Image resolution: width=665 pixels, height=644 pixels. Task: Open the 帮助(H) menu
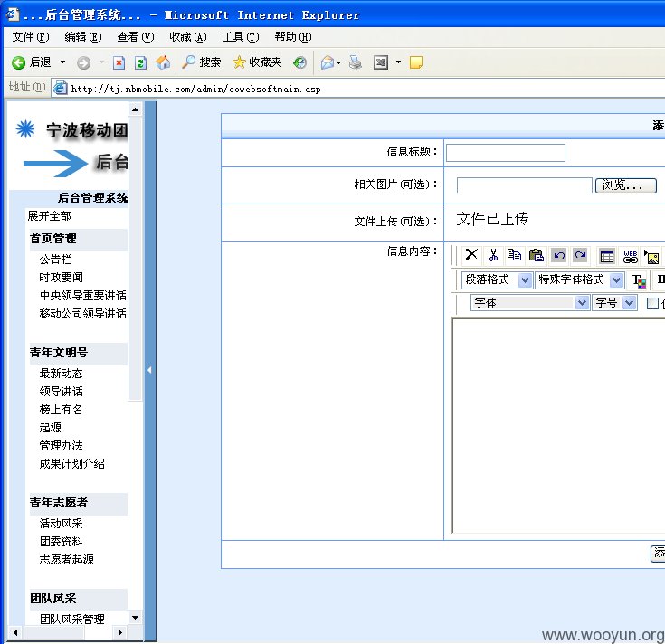[x=293, y=37]
